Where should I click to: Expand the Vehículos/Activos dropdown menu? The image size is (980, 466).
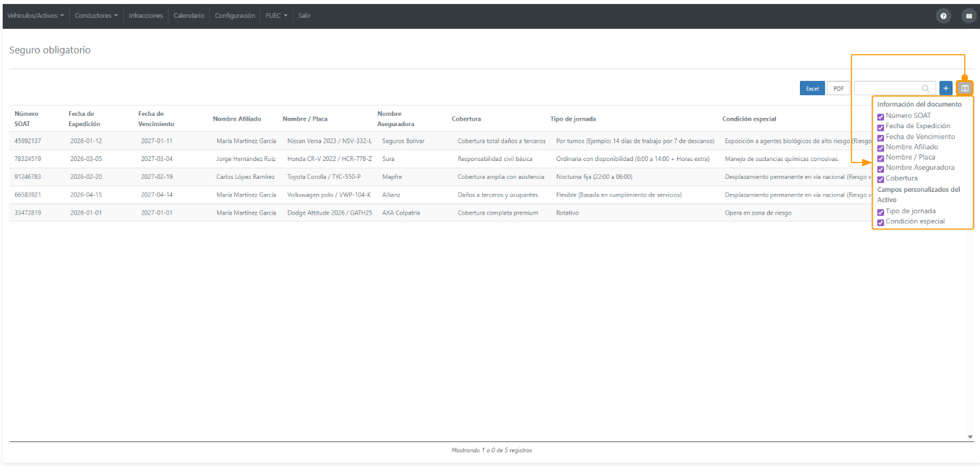(36, 16)
